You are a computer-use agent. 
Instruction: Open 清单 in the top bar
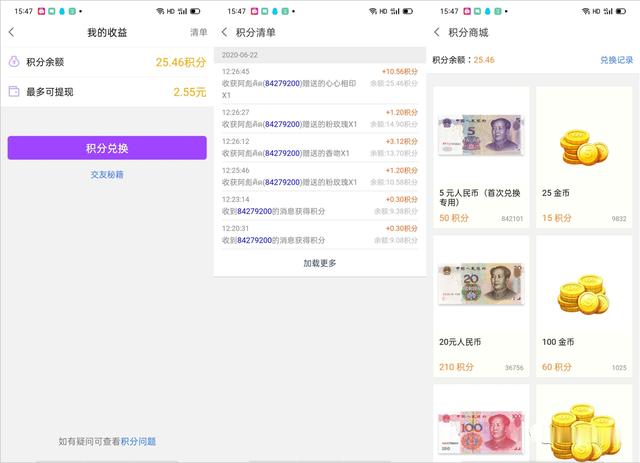click(x=198, y=32)
